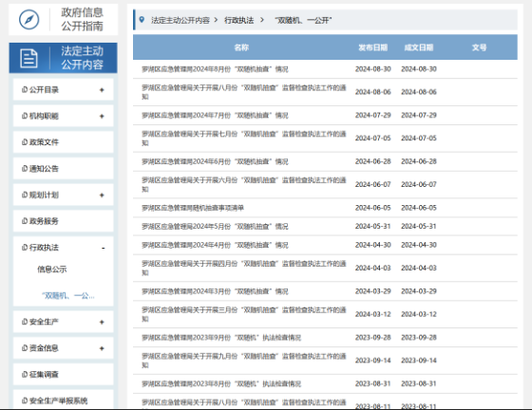Expand the 规划计划 plus sign
Image resolution: width=532 pixels, height=410 pixels.
[102, 196]
